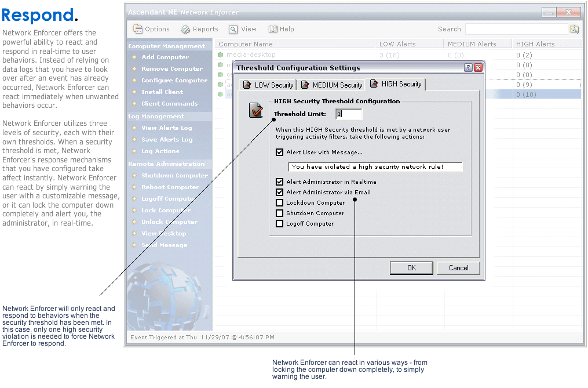This screenshot has height=388, width=588.
Task: Sort by Computer Name column header
Action: click(295, 44)
